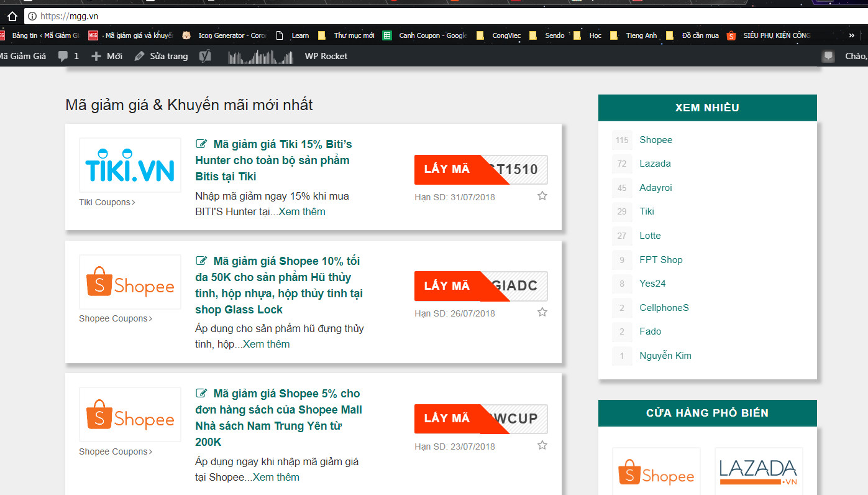Click the Tiki.vn logo in first coupon
868x495 pixels.
click(x=130, y=165)
